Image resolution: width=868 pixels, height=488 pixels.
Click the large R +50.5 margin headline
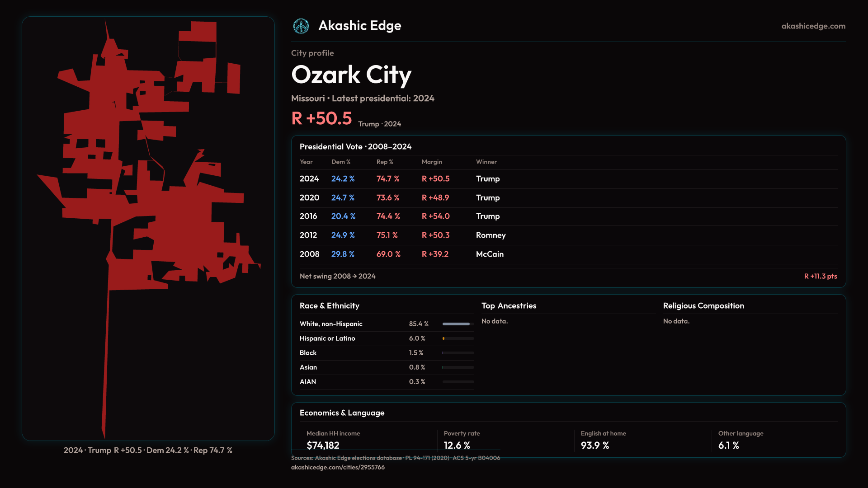click(321, 119)
